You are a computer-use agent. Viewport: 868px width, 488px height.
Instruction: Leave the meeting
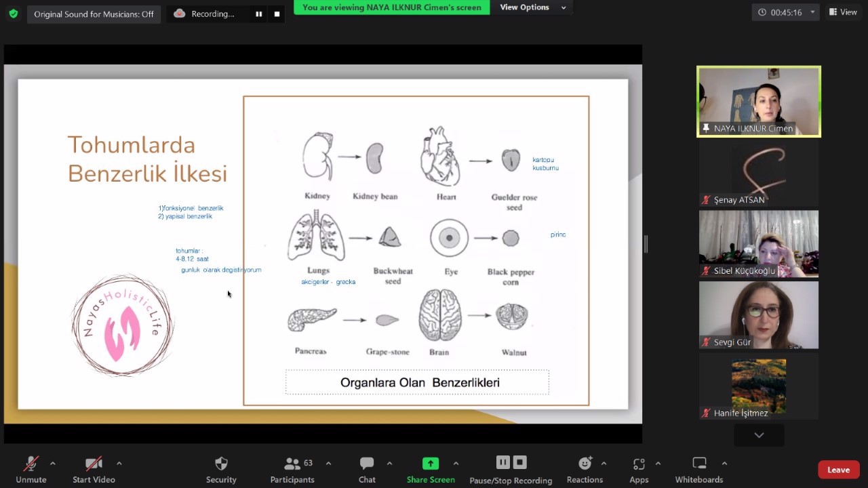[838, 470]
